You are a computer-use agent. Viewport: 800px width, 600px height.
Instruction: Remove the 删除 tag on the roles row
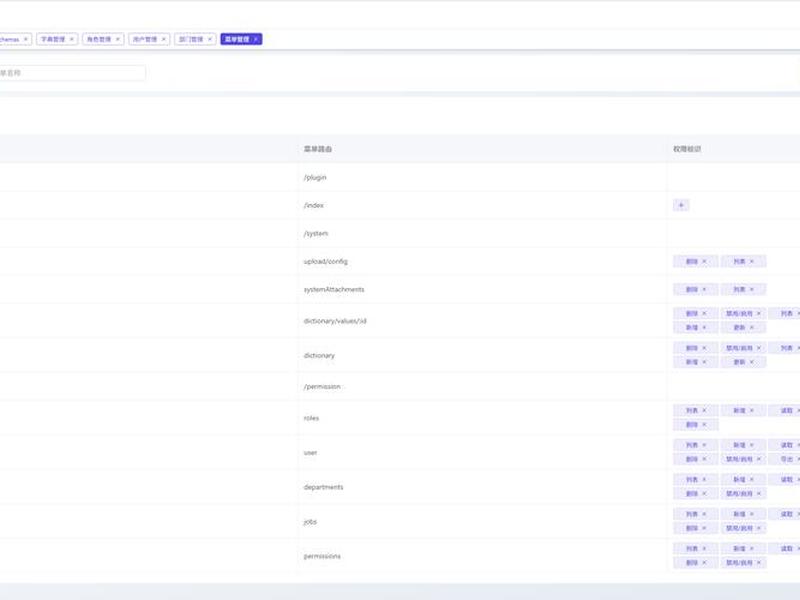click(704, 424)
